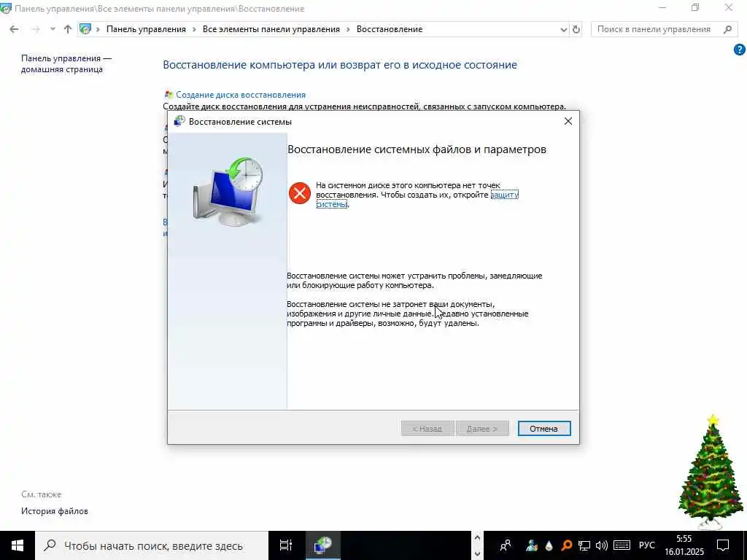Open address bar history dropdown
This screenshot has width=747, height=560.
564,29
